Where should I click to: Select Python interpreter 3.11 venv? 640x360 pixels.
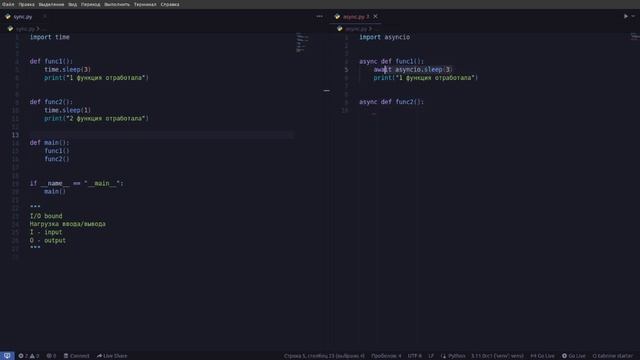click(x=497, y=356)
